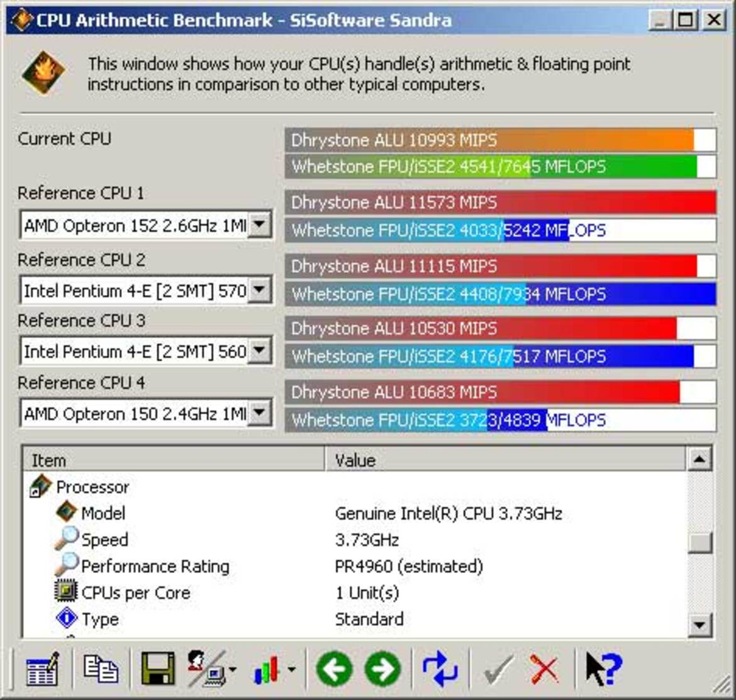Click the Dhrystone ALU 10530 MIPS bar
This screenshot has width=736, height=700.
[500, 328]
